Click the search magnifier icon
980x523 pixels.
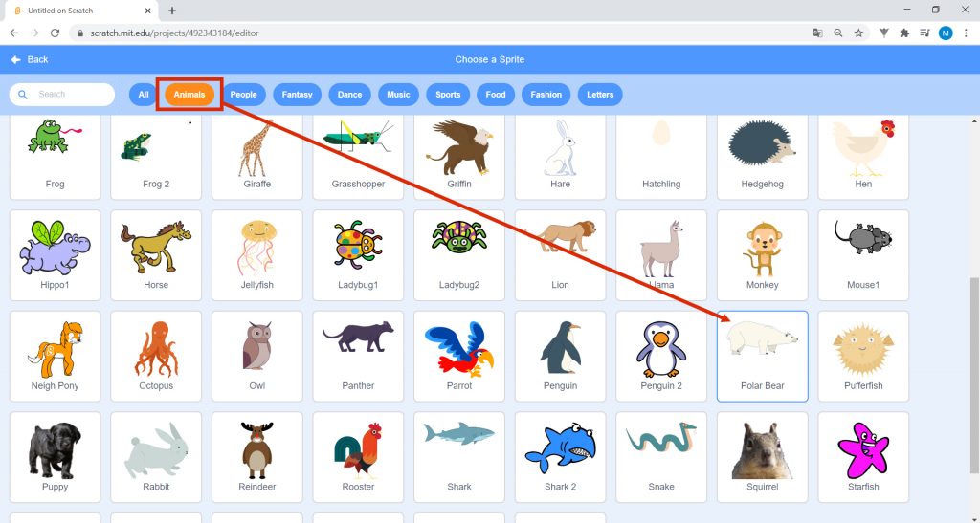click(x=23, y=95)
